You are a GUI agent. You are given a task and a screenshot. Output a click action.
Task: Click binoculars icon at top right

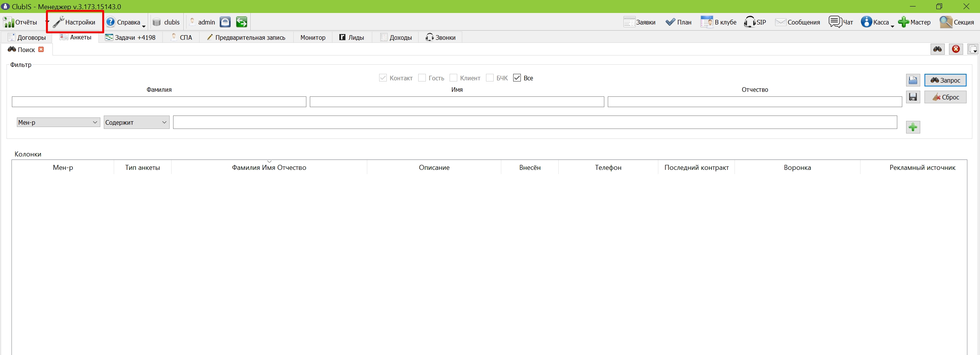point(937,49)
